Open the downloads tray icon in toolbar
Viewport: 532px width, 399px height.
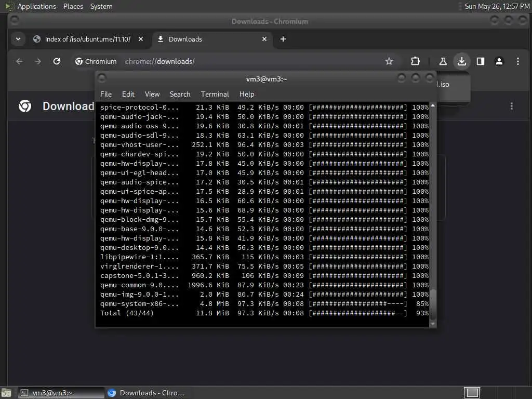pyautogui.click(x=461, y=61)
